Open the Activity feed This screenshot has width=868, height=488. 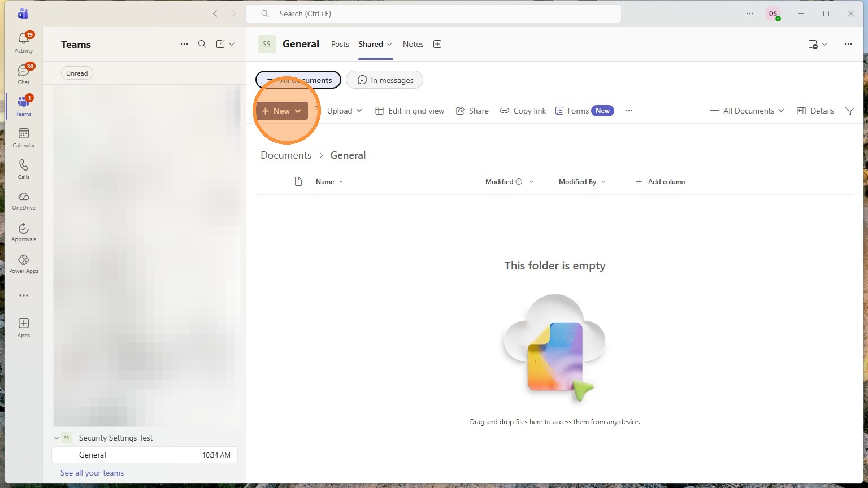tap(23, 42)
